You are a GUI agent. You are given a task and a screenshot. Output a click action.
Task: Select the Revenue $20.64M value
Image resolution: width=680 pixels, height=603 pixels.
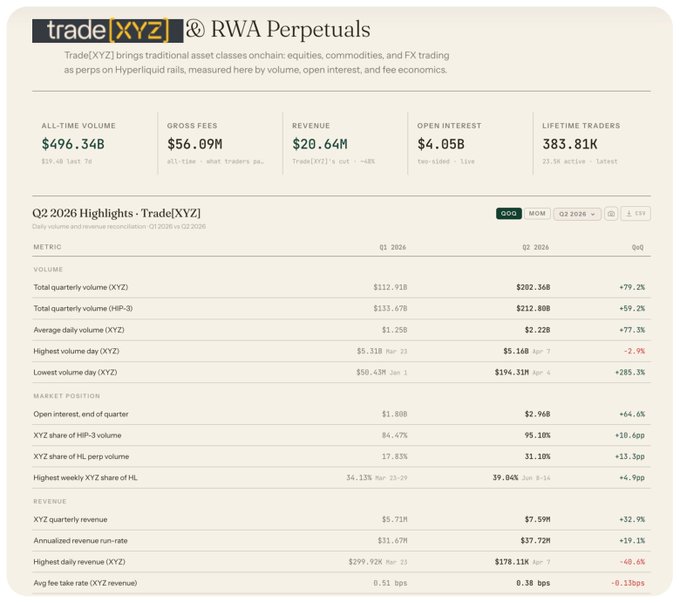[320, 144]
